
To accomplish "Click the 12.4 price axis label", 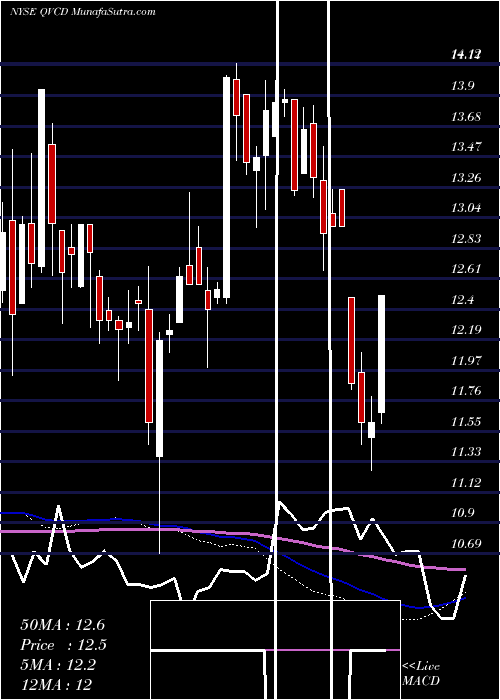I will click(x=462, y=299).
